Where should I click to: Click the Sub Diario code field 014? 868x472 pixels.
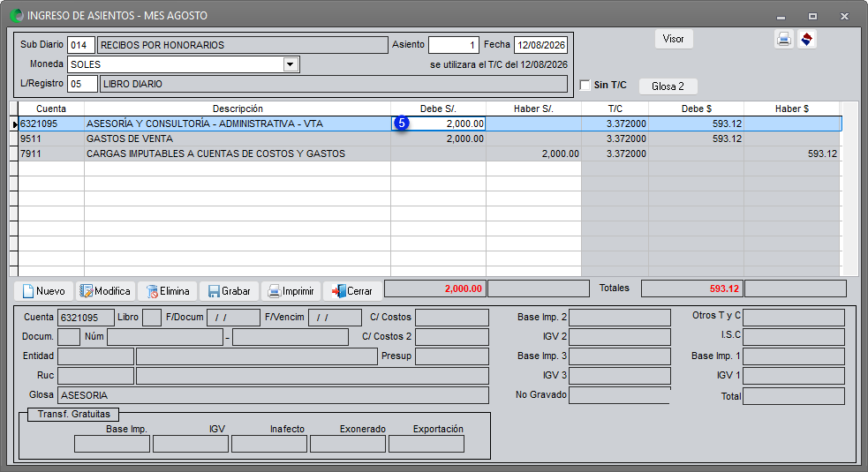click(81, 45)
